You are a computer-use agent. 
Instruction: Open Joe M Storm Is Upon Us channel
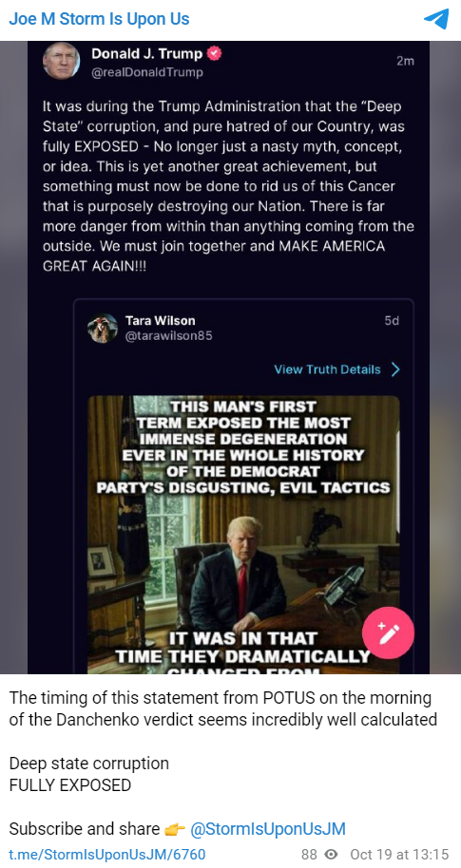pyautogui.click(x=99, y=19)
